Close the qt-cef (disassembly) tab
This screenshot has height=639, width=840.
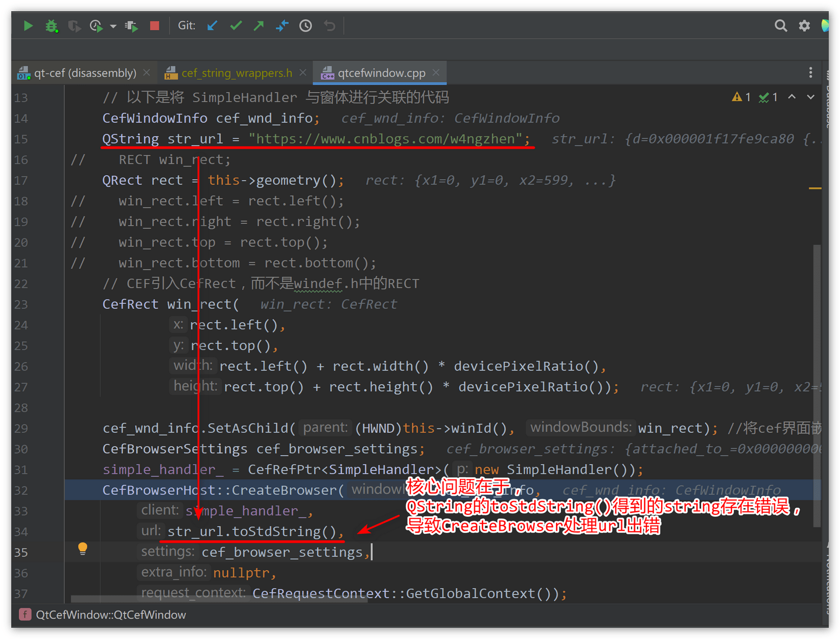pyautogui.click(x=147, y=73)
